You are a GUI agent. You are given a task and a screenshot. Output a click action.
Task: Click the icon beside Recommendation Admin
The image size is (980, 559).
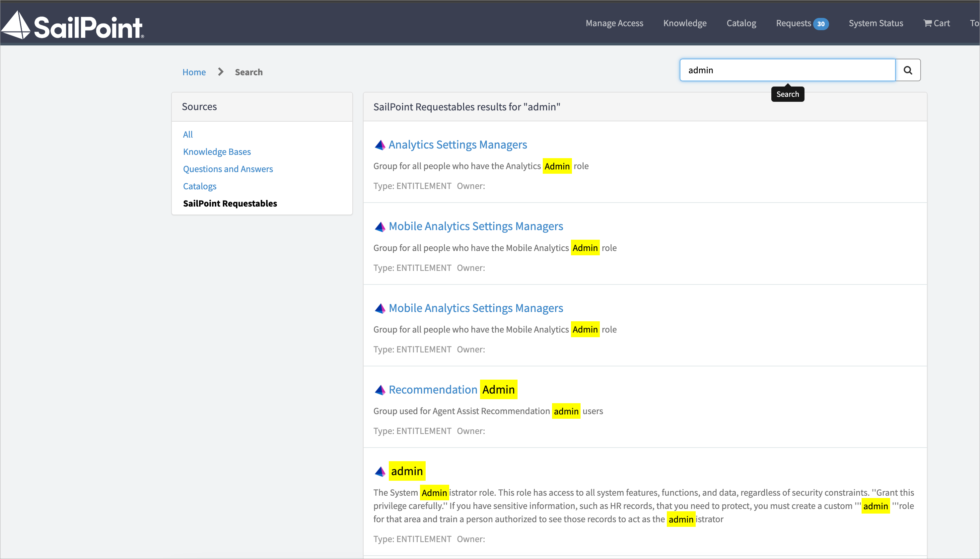pyautogui.click(x=380, y=390)
